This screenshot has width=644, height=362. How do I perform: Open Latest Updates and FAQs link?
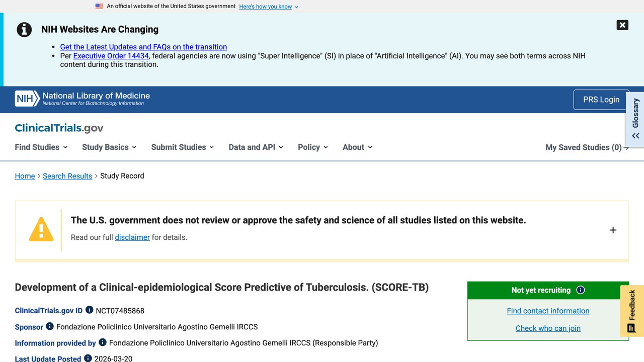coord(143,47)
